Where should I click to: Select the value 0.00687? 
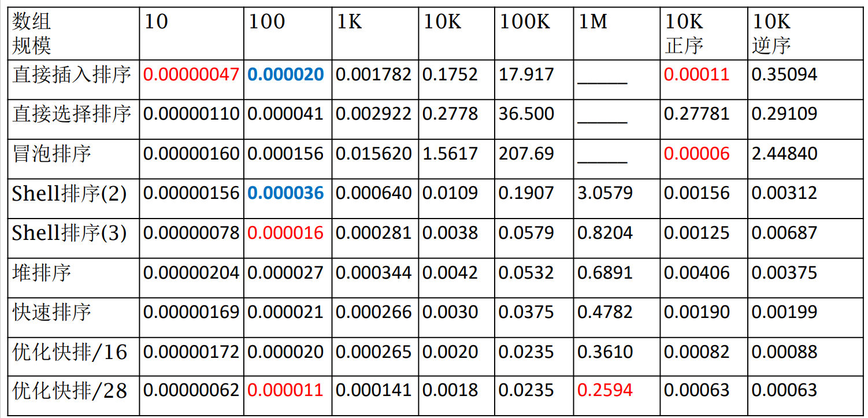tap(785, 233)
